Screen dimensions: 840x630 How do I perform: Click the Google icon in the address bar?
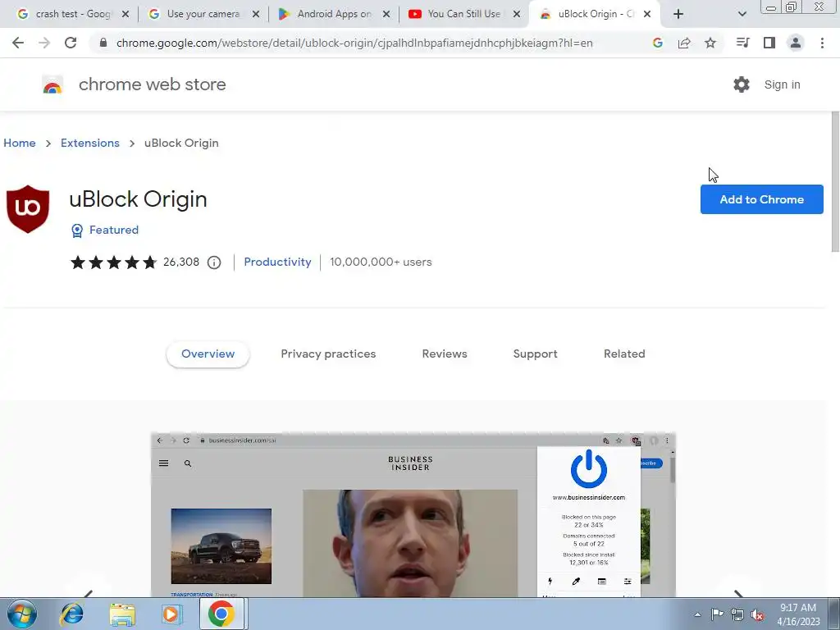pos(658,43)
